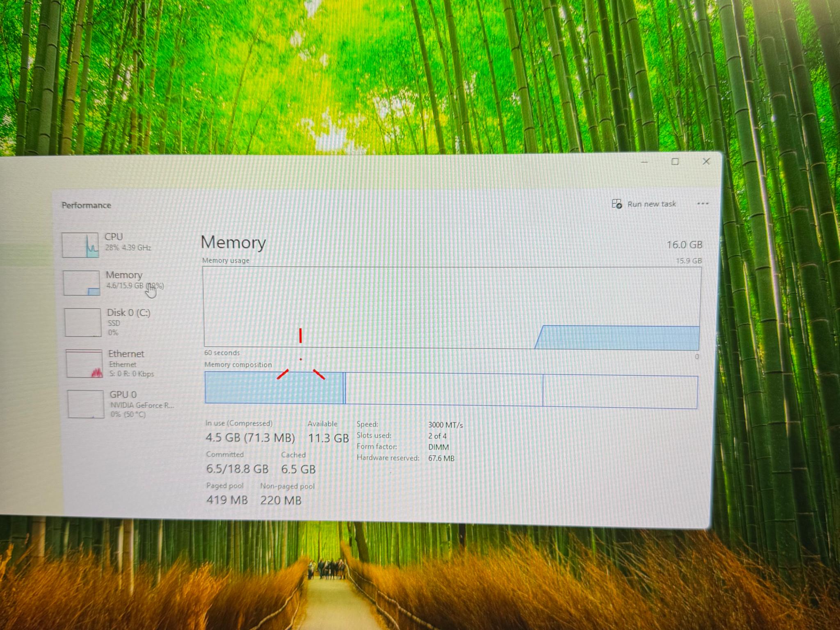The image size is (840, 630).
Task: Maximize the Task Manager window
Action: coord(675,162)
